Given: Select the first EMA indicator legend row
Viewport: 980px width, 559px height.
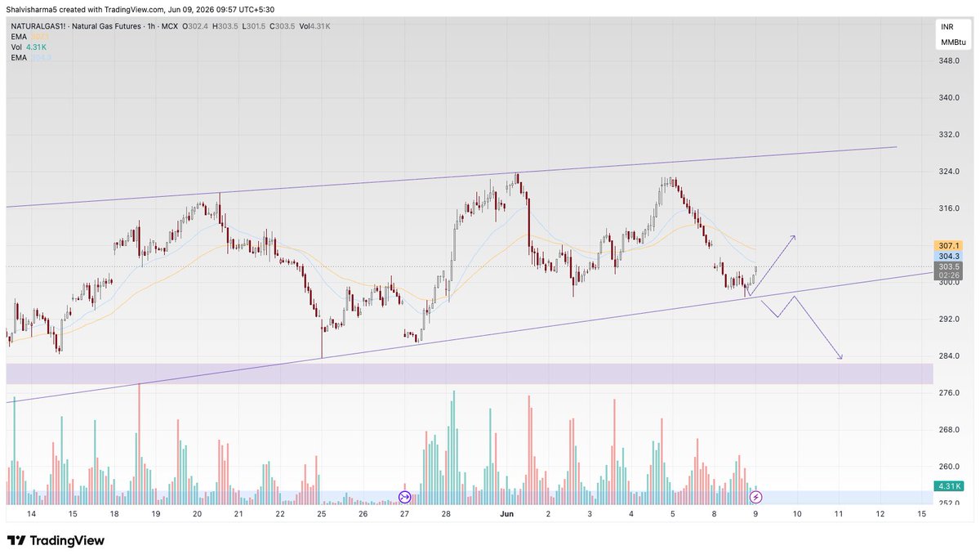Looking at the screenshot, I should 31,37.
